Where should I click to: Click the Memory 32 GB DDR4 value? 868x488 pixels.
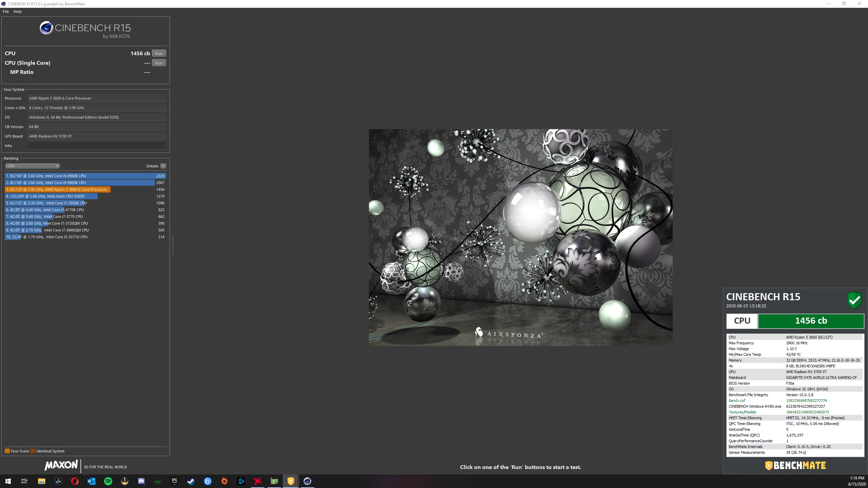(x=823, y=360)
